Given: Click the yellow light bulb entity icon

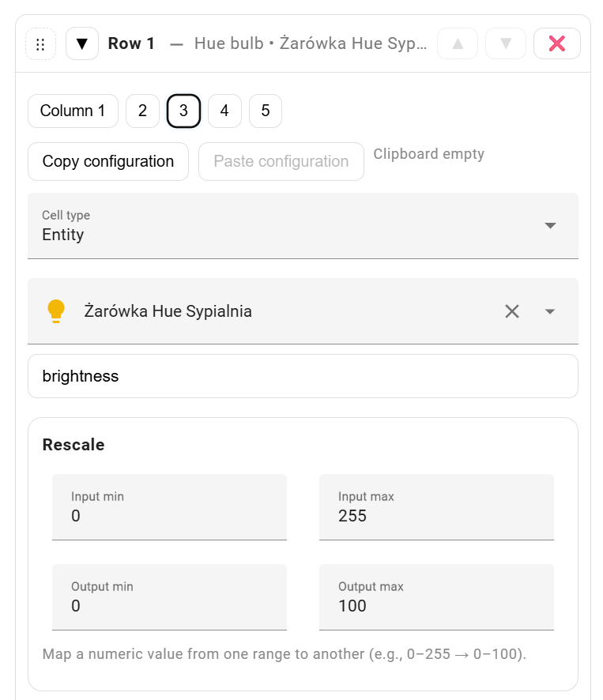Looking at the screenshot, I should (x=55, y=311).
